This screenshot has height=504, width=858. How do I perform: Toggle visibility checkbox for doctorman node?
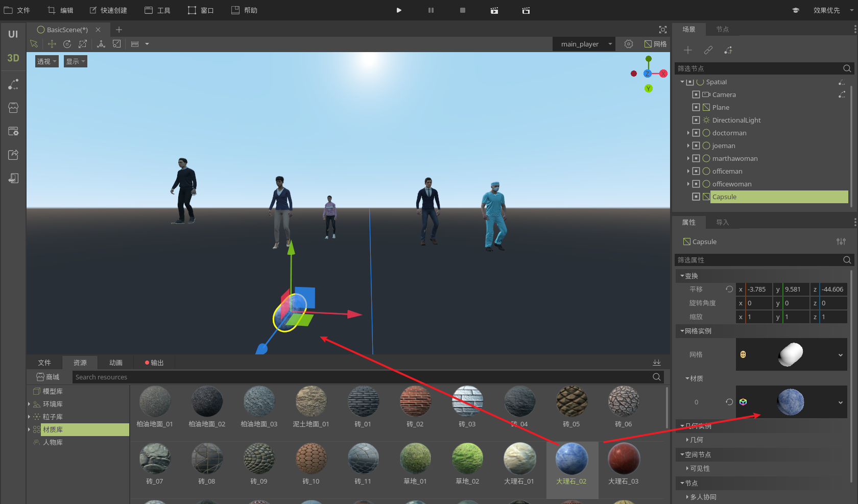pyautogui.click(x=696, y=133)
